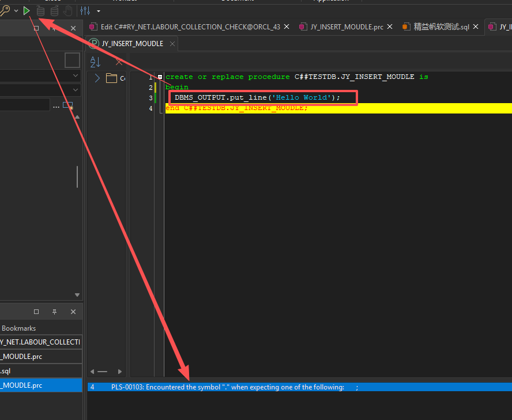This screenshot has height=420, width=512.
Task: Run the procedure with green Execute button
Action: coord(27,11)
